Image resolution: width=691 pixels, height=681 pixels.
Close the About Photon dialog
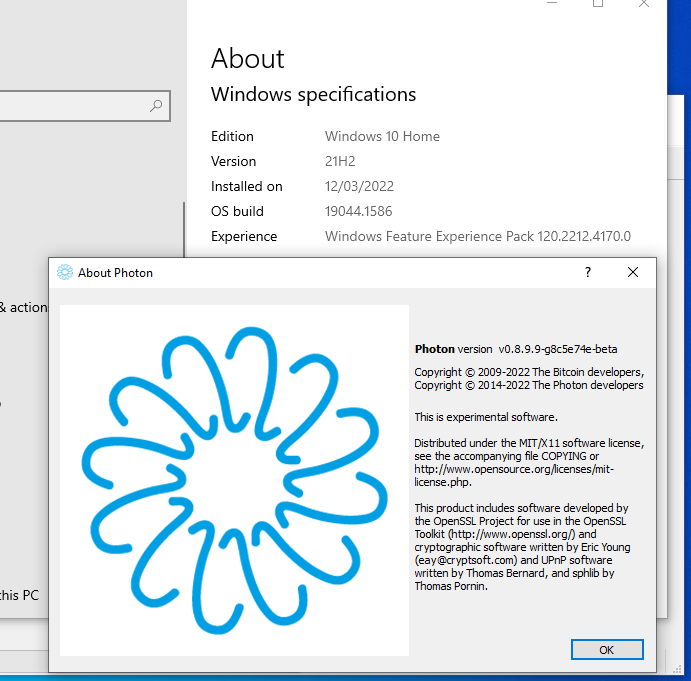pyautogui.click(x=632, y=272)
